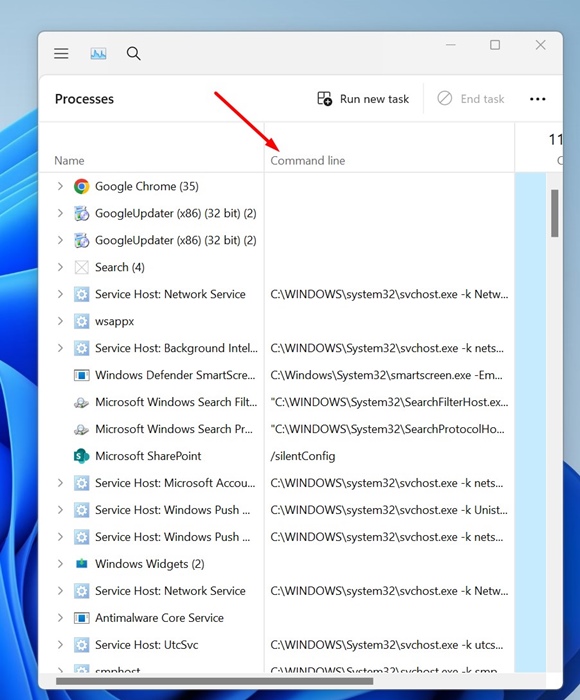Open the three-dot more options menu
This screenshot has height=700, width=580.
pos(538,99)
